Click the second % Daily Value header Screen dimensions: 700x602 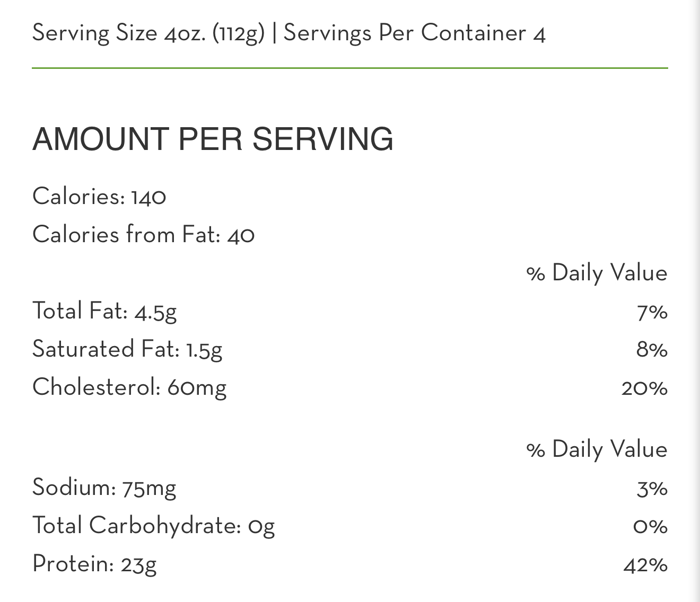tap(597, 450)
